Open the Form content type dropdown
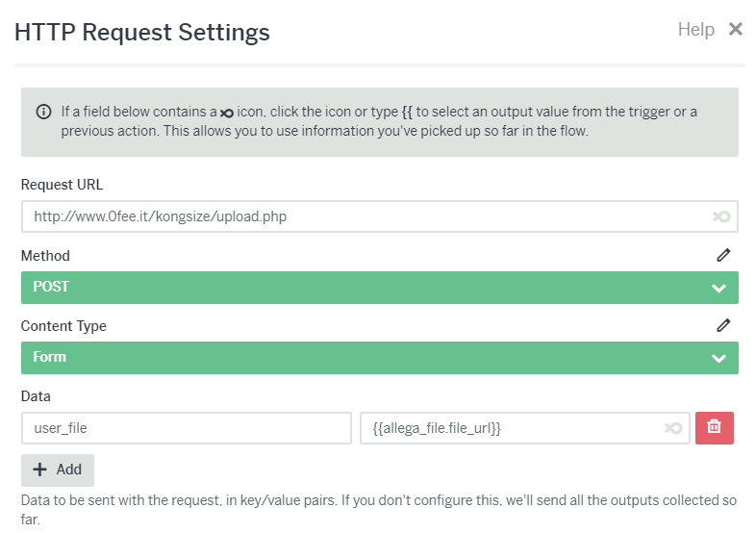Screen dimensions: 756x533 (x=380, y=358)
